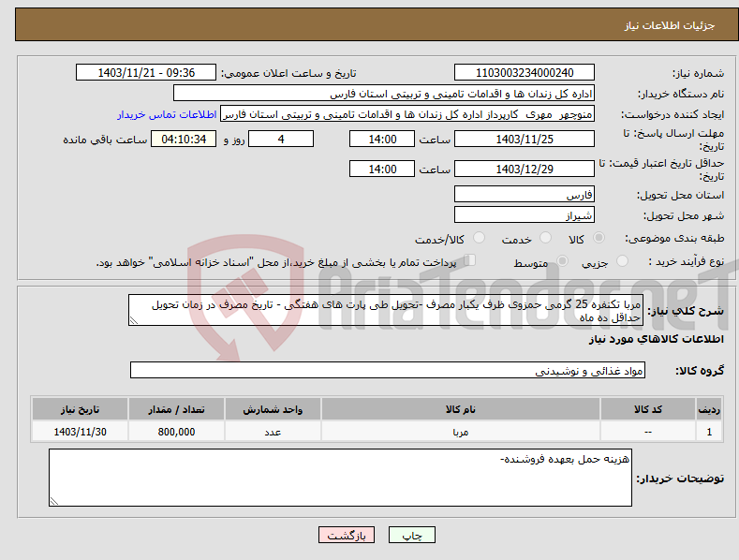739x560 pixels.
Task: Select the خدمت radio button
Action: [x=545, y=238]
